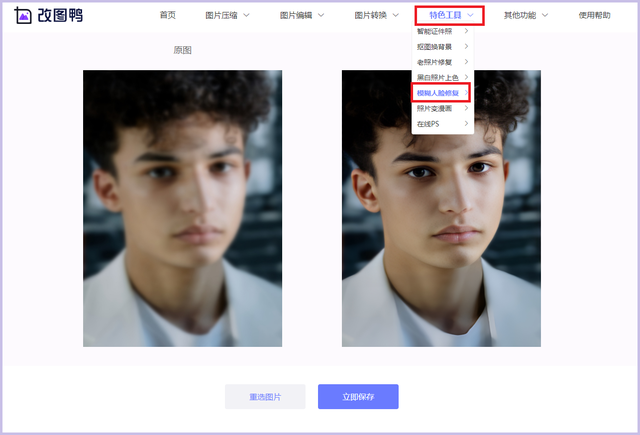
Task: Open 在线PS from the menu
Action: [x=428, y=124]
